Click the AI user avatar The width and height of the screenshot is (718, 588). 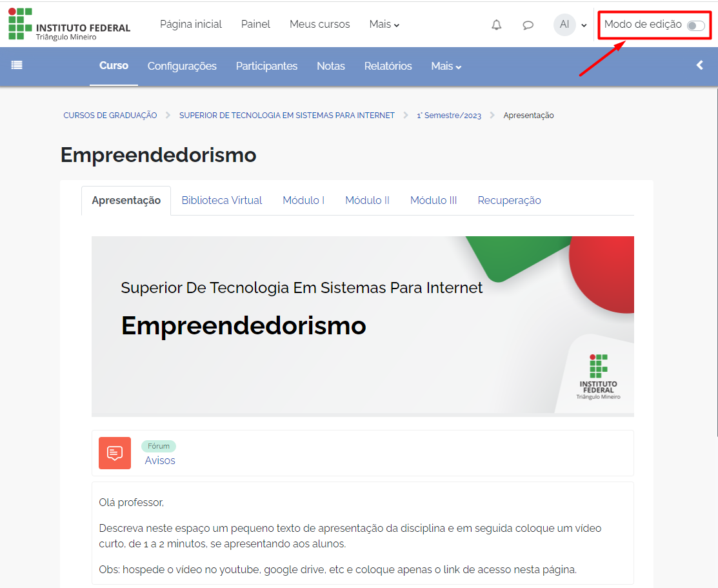[564, 25]
